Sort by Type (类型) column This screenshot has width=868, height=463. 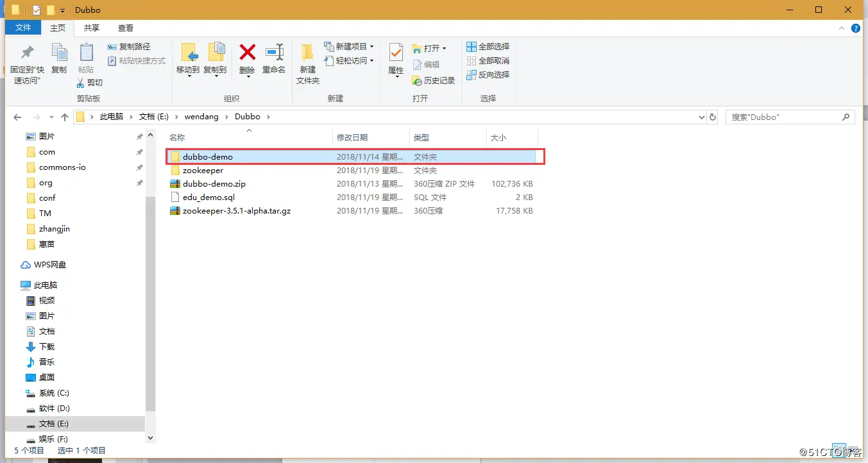pyautogui.click(x=421, y=138)
